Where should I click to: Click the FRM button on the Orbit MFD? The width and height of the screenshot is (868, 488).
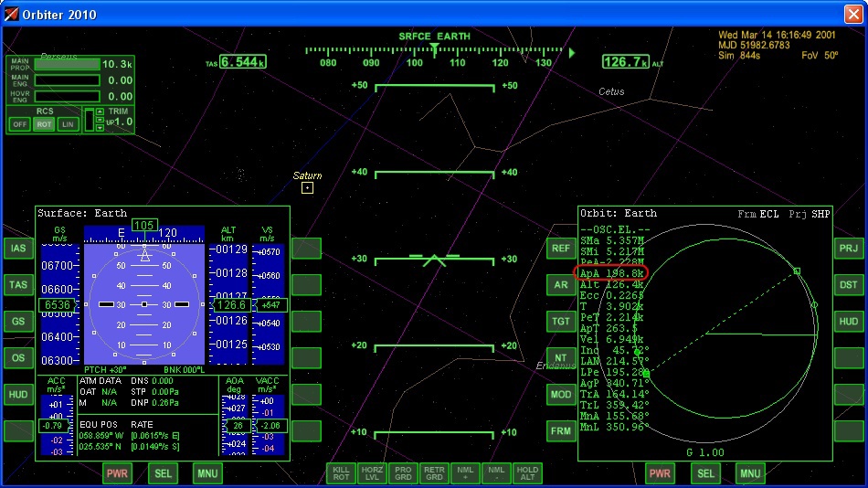tap(561, 431)
